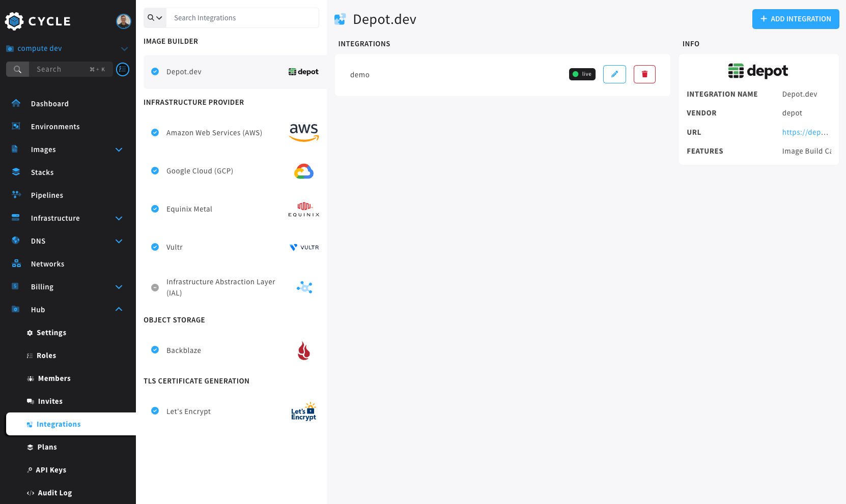Click the Depot.dev enabled checkmark
Image resolution: width=846 pixels, height=504 pixels.
[155, 72]
